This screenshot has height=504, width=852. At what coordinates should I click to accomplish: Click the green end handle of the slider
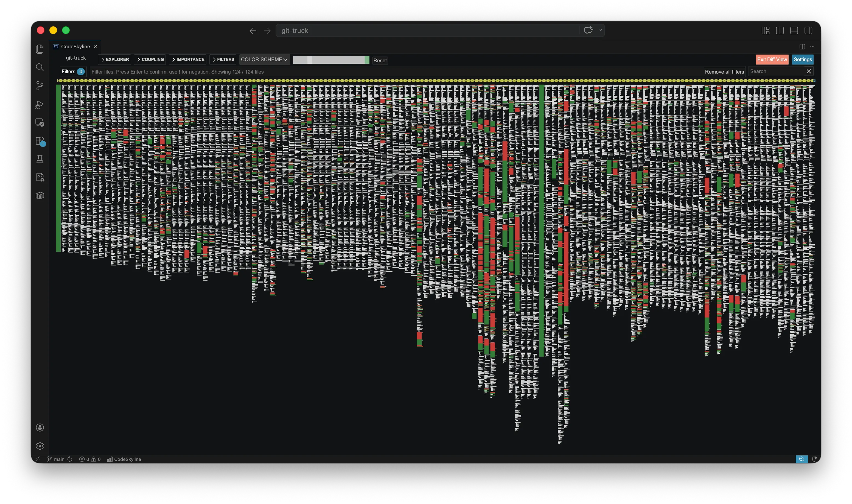(367, 60)
